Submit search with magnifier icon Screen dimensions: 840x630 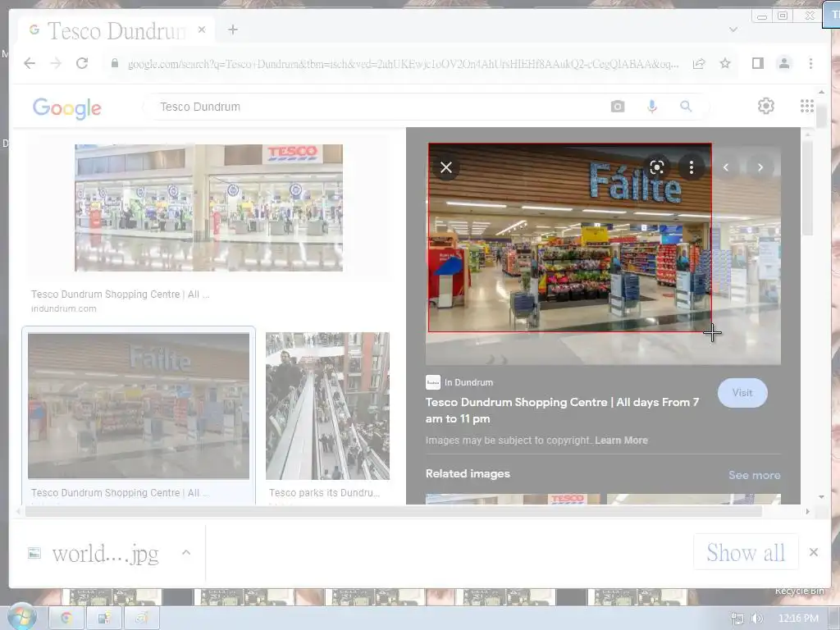coord(686,106)
